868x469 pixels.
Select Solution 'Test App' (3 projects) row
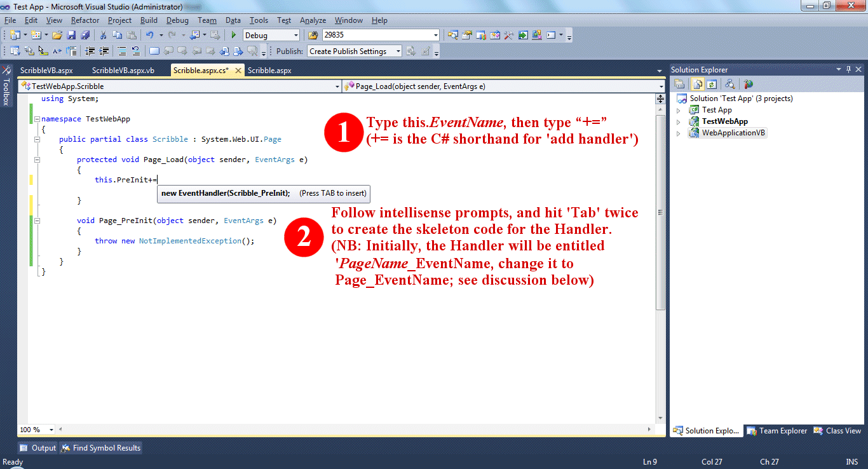[x=735, y=99]
